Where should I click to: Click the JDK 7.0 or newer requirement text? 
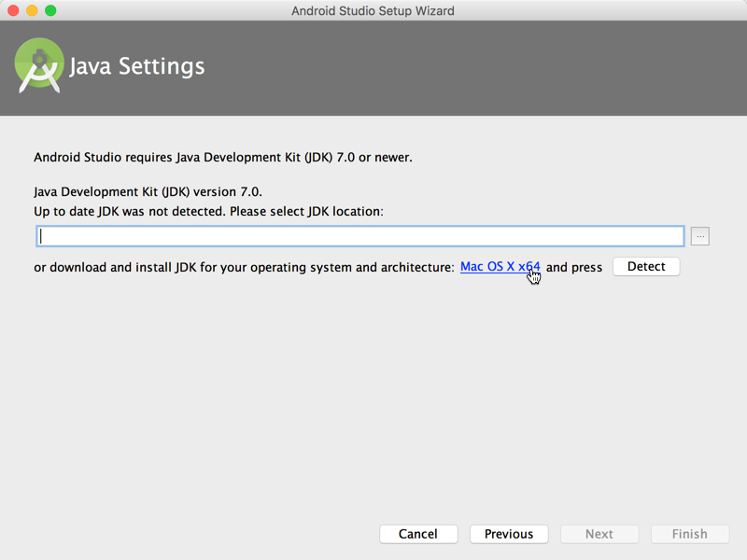223,157
